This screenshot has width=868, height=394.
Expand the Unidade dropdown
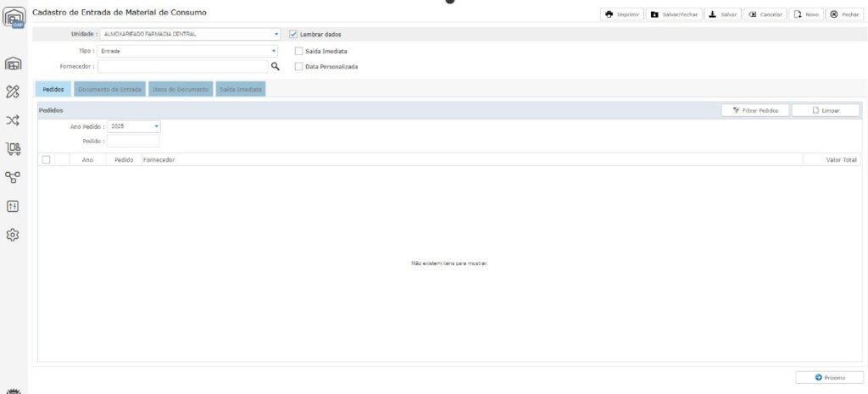(x=276, y=34)
